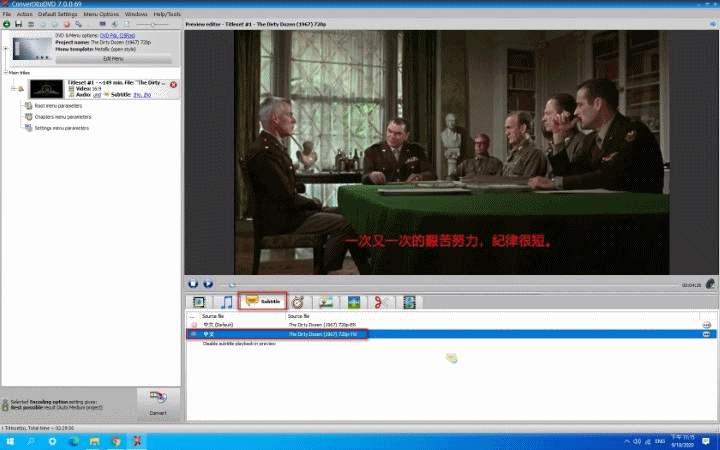Adjust the toolbar zoom slider handle
The height and width of the screenshot is (450, 720).
(153, 24)
